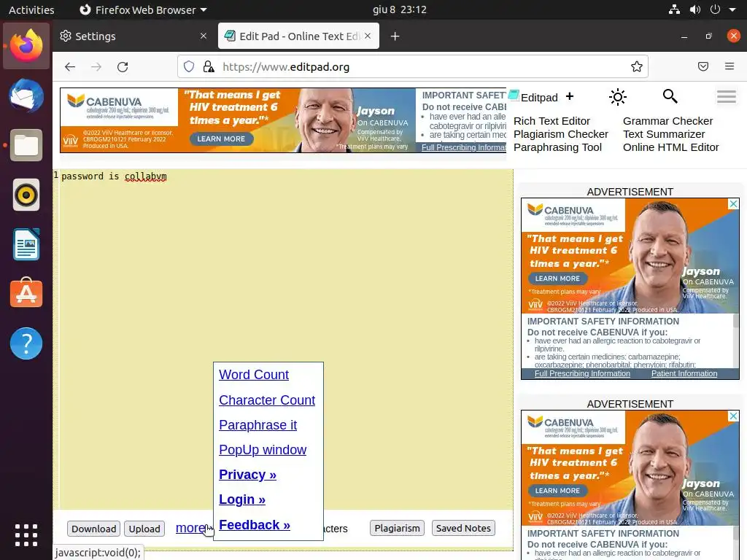Image resolution: width=747 pixels, height=560 pixels.
Task: Click the Editpad logo
Action: [x=533, y=97]
